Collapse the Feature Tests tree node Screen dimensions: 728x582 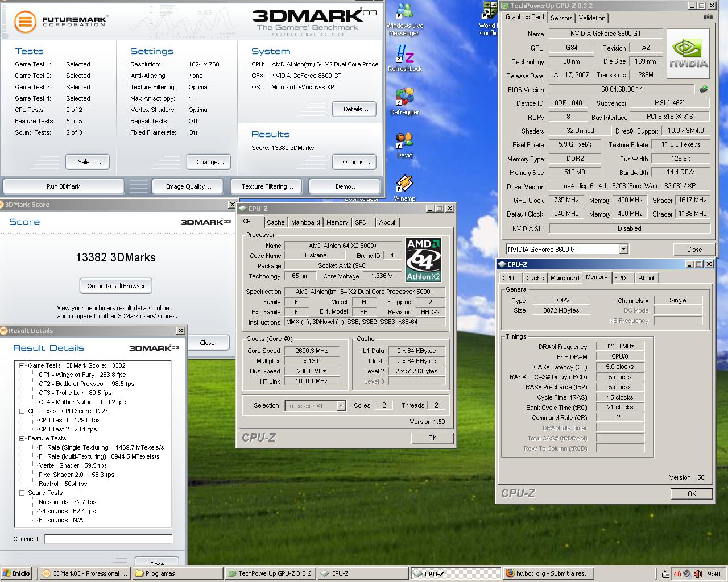pos(22,438)
